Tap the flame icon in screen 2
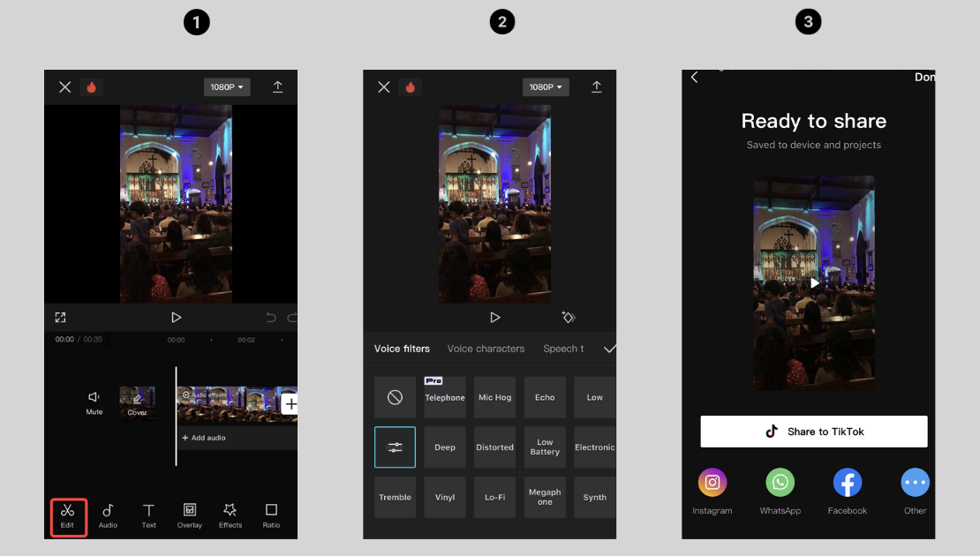 click(410, 86)
